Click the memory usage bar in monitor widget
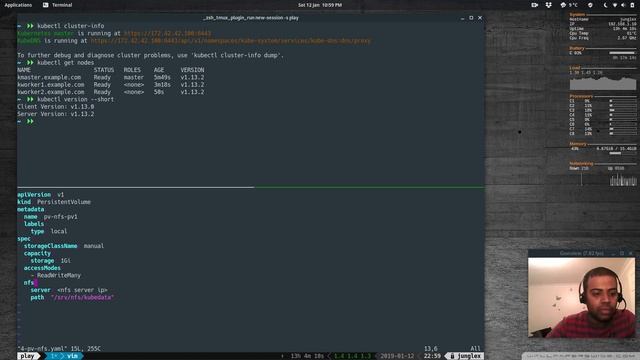640x360 pixels. [622, 153]
